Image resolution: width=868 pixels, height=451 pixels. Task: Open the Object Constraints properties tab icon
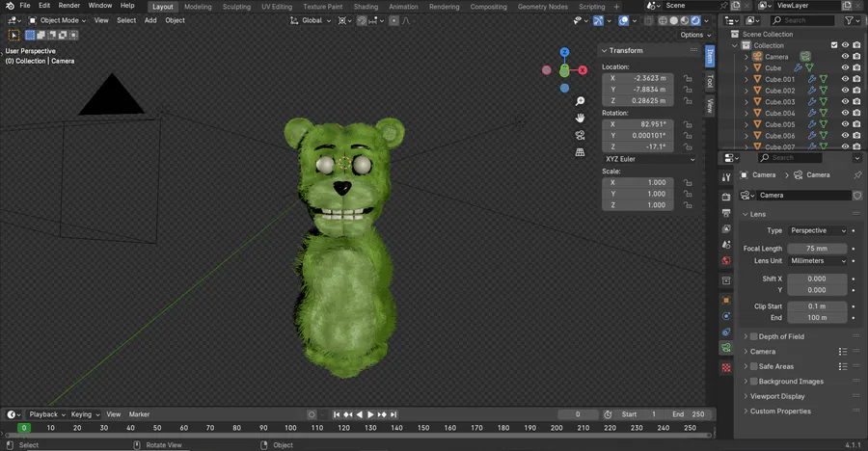(x=726, y=332)
